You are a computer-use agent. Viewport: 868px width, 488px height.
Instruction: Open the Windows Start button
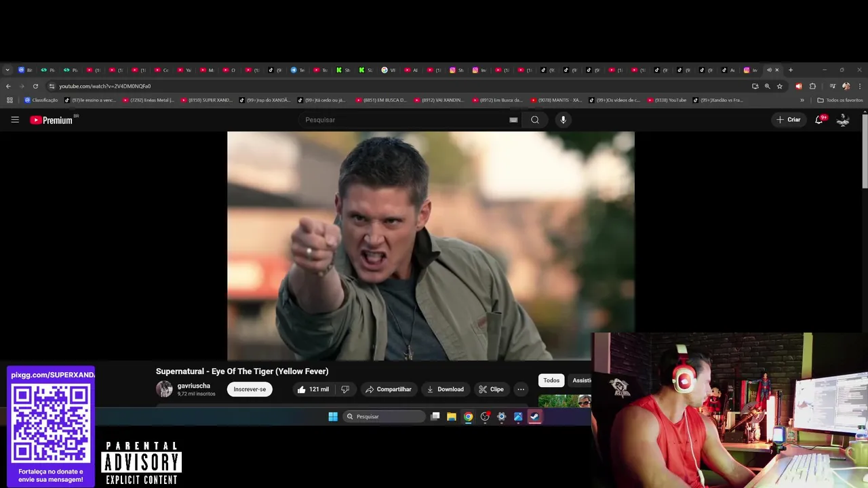coord(333,417)
